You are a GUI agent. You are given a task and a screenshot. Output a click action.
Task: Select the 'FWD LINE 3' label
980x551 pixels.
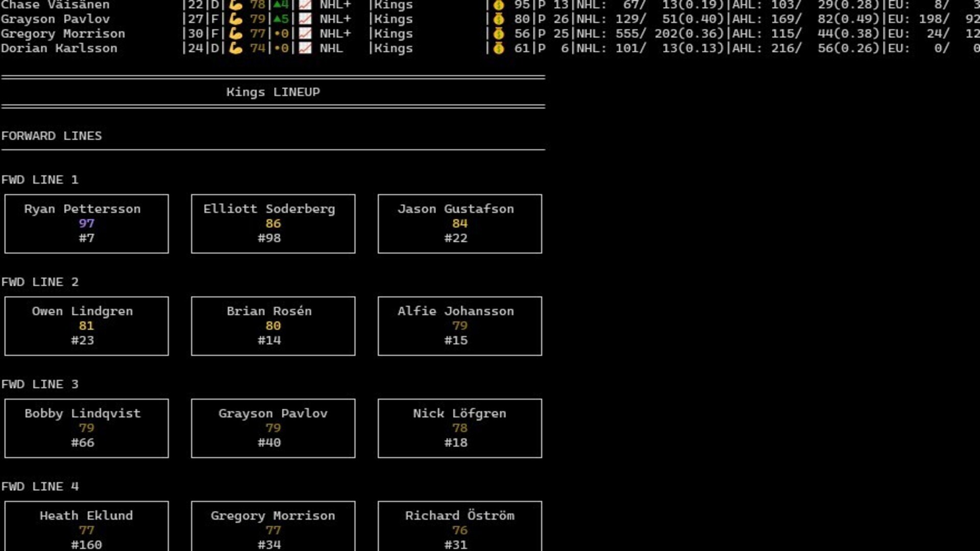40,385
